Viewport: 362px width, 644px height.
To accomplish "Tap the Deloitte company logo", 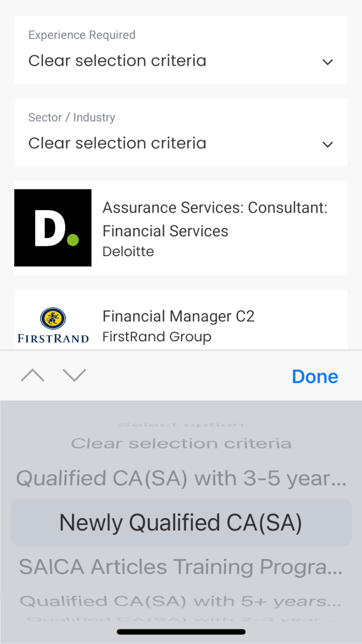I will click(52, 227).
